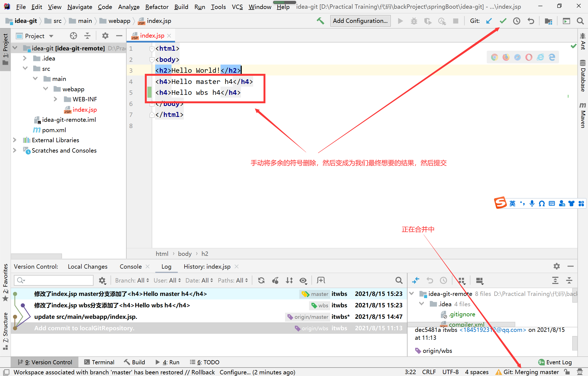Click Git Update Project blue arrow
The height and width of the screenshot is (376, 588).
489,21
